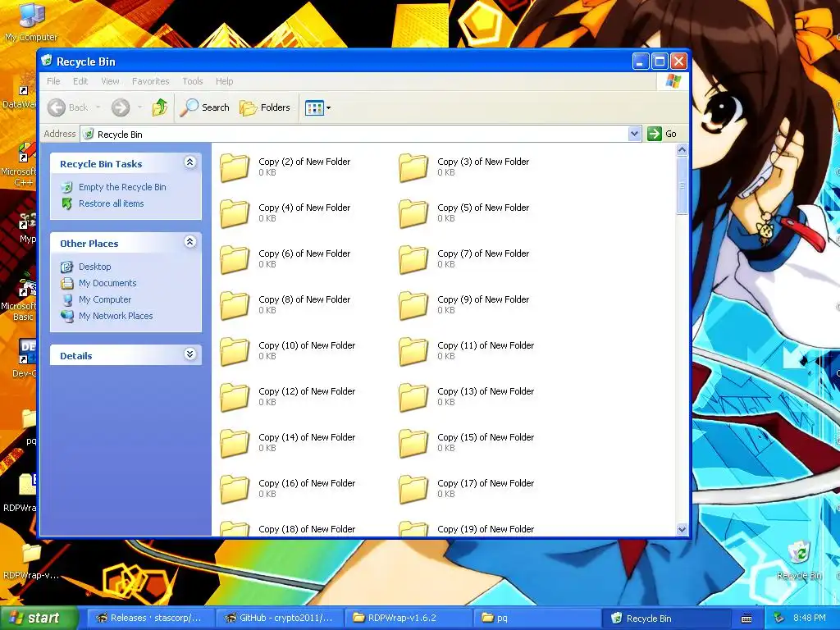The height and width of the screenshot is (630, 840).
Task: Open Back history dropdown arrow
Action: [98, 107]
